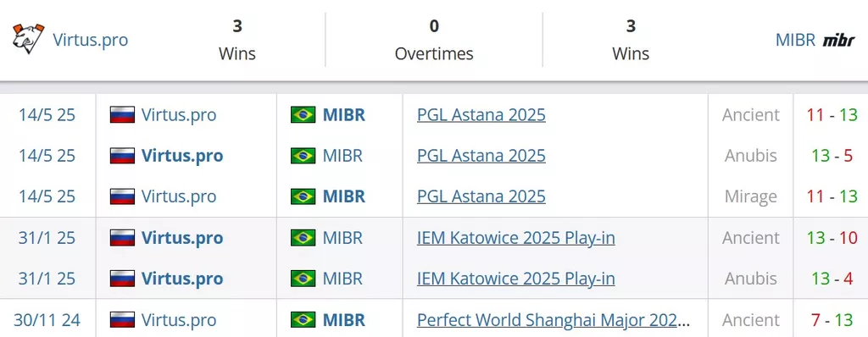Click Brazil flag in Mirage 11-13 row
Image resolution: width=868 pixels, height=337 pixels.
coord(303,196)
